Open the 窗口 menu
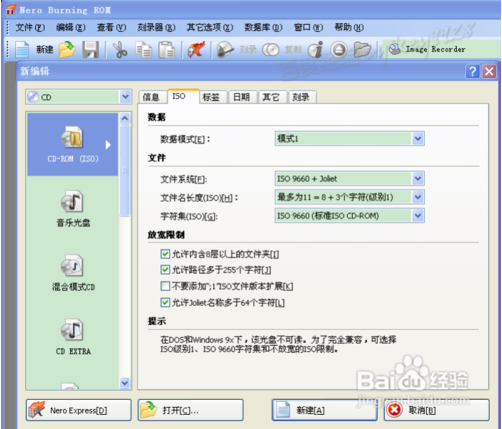502x429 pixels. [x=308, y=27]
